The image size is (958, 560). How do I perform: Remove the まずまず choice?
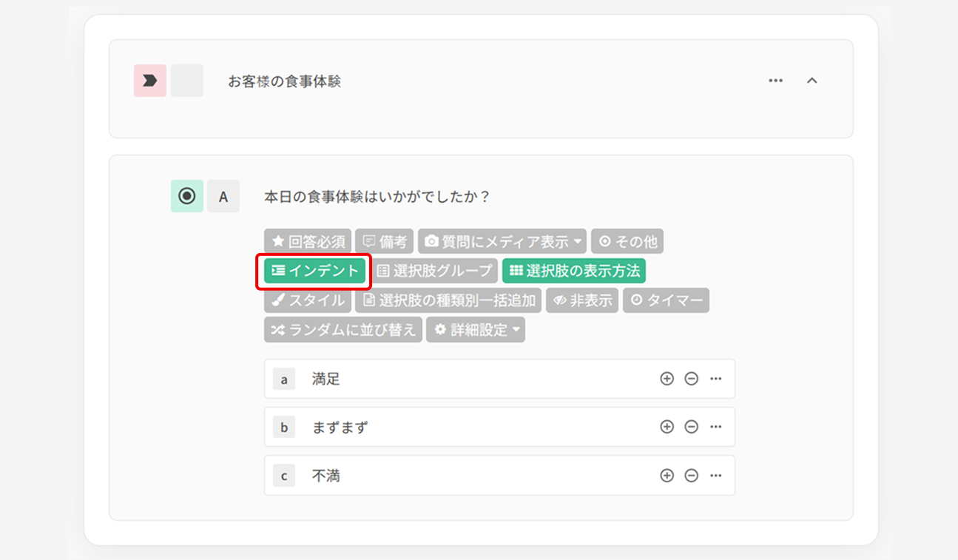(x=691, y=427)
